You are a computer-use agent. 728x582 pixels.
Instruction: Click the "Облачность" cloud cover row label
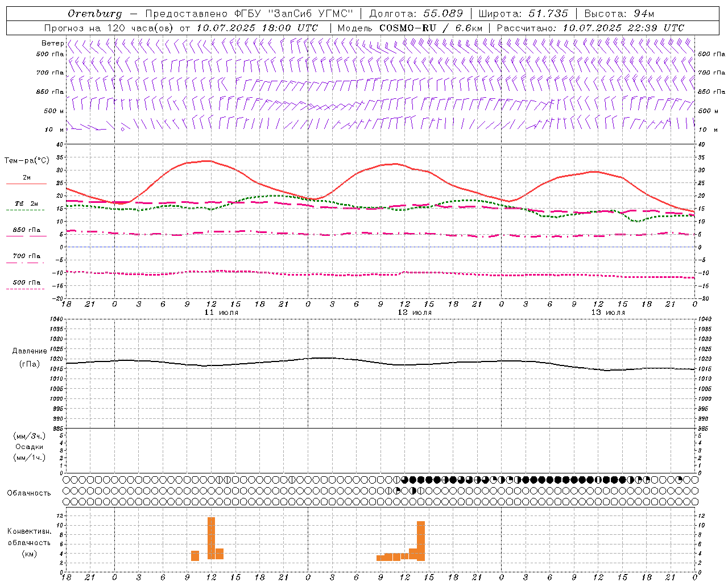[x=29, y=493]
